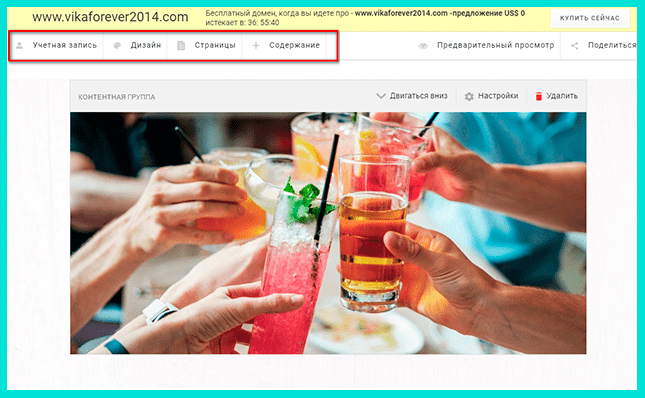Click the down chevron beside Двигаться вниз
Image resolution: width=645 pixels, height=398 pixels.
381,96
